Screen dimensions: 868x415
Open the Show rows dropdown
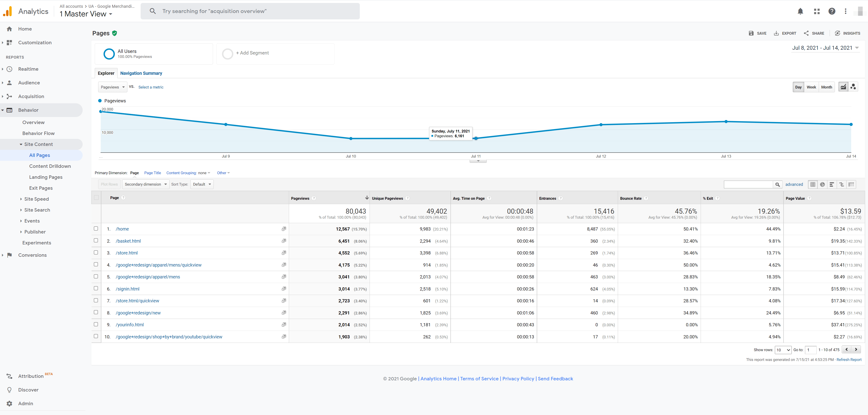(x=783, y=350)
